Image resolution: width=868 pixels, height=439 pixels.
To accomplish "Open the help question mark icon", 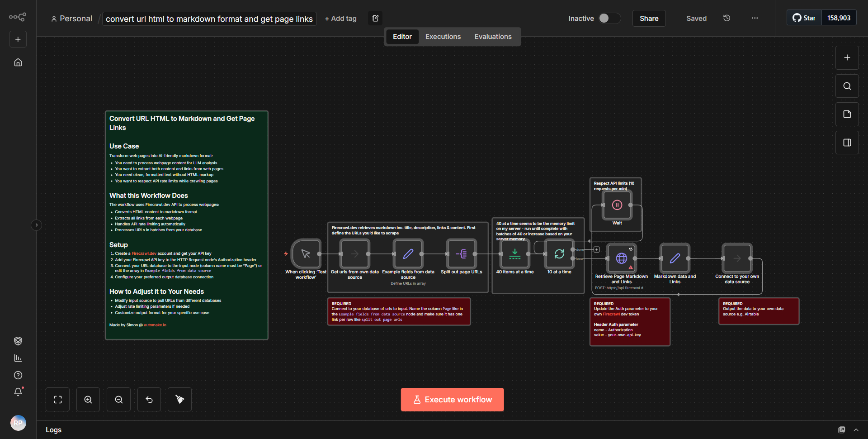I will [18, 375].
